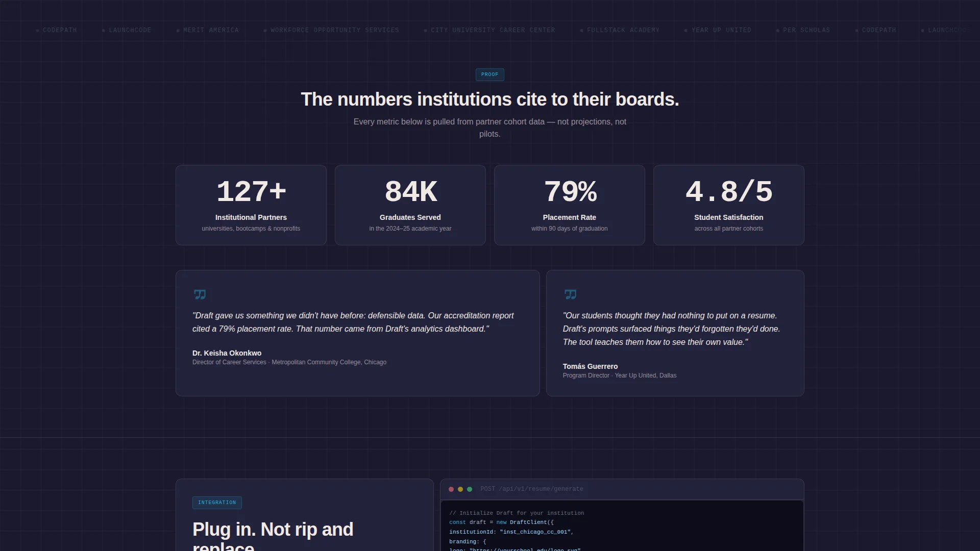Select CITY UNIVERSITY CAREER CENTER in the ticker

tap(489, 30)
